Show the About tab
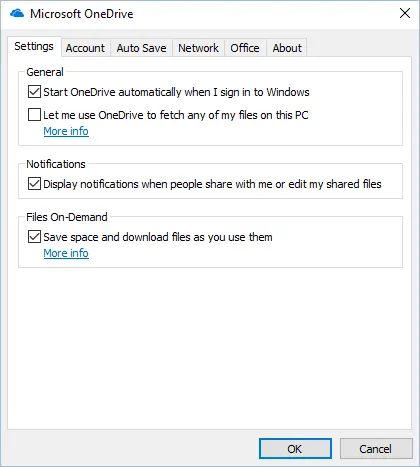Image resolution: width=420 pixels, height=467 pixels. (x=287, y=48)
